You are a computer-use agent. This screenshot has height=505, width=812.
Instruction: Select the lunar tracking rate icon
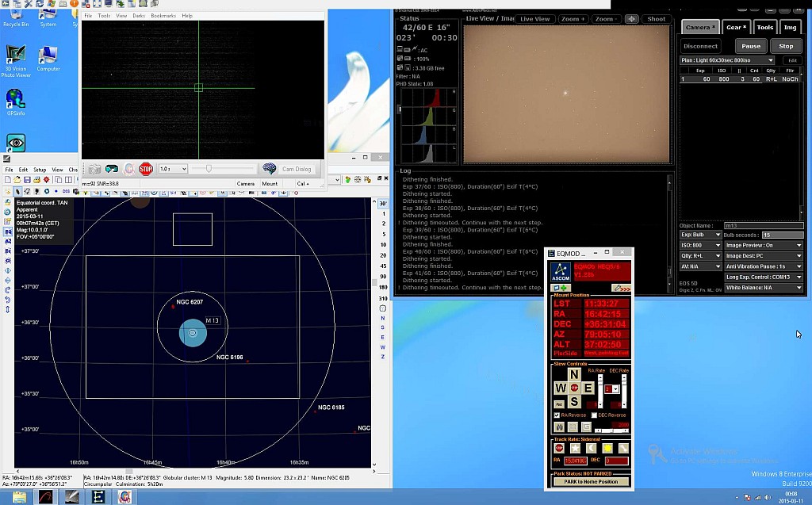(x=591, y=448)
